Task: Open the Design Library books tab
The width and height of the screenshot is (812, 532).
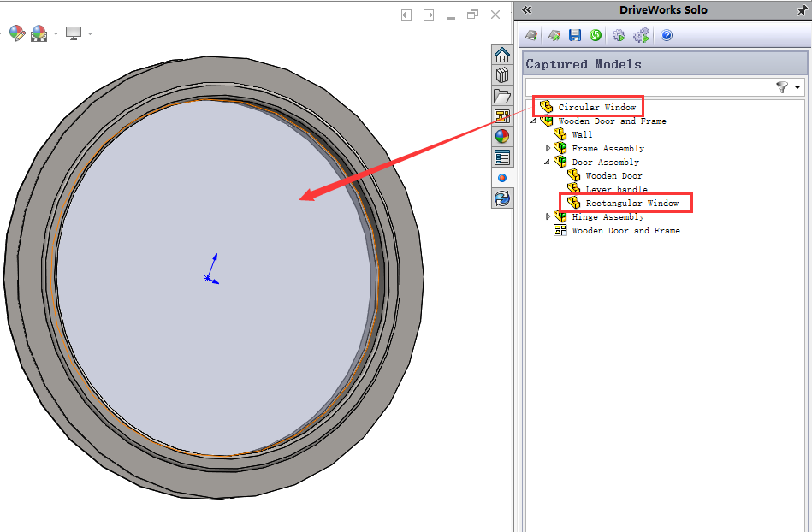Action: [x=502, y=75]
